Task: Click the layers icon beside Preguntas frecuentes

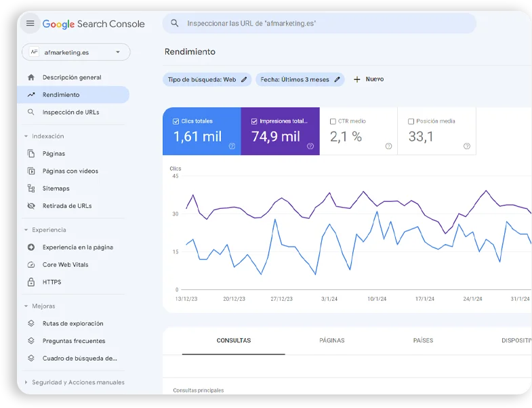Action: (x=31, y=340)
